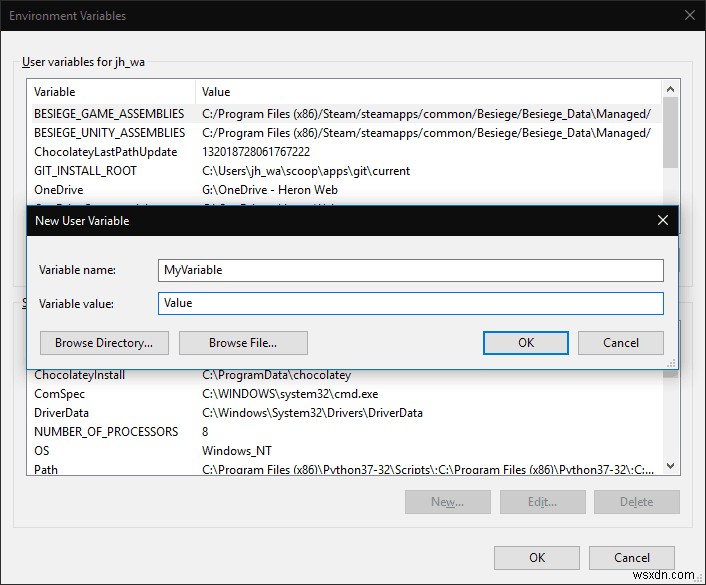Click the Edit button under system variables
706x585 pixels.
point(543,502)
